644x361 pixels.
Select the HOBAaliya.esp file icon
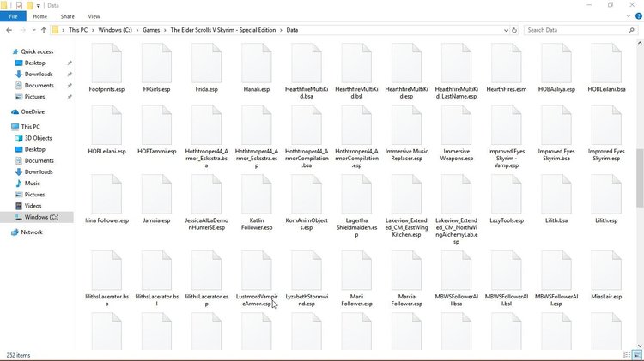pyautogui.click(x=556, y=63)
